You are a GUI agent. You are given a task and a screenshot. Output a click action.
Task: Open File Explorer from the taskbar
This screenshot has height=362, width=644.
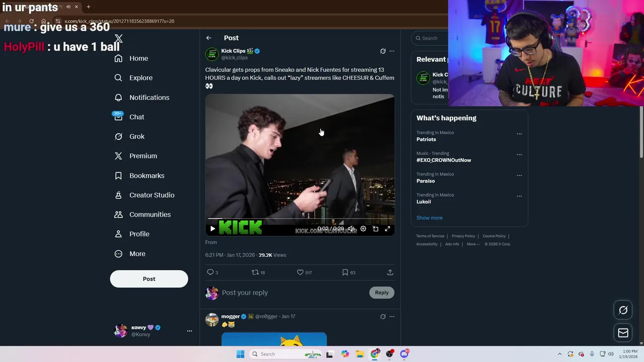coord(360,354)
